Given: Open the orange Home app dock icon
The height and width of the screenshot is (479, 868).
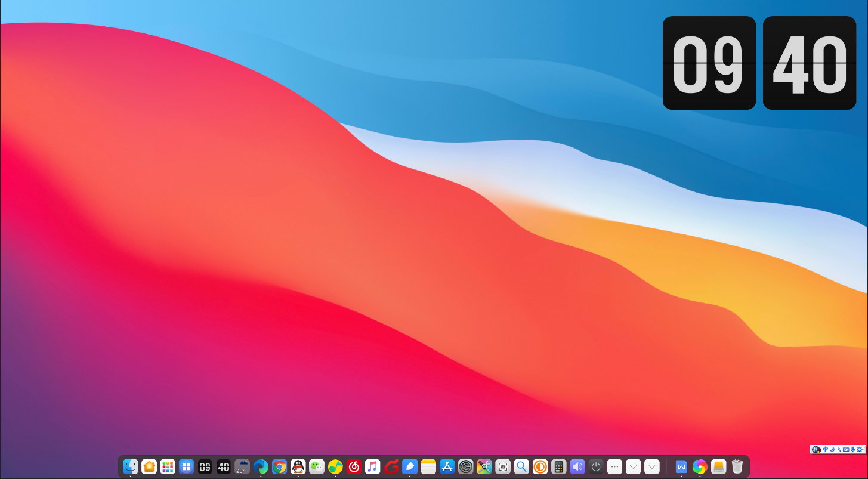Looking at the screenshot, I should point(149,466).
